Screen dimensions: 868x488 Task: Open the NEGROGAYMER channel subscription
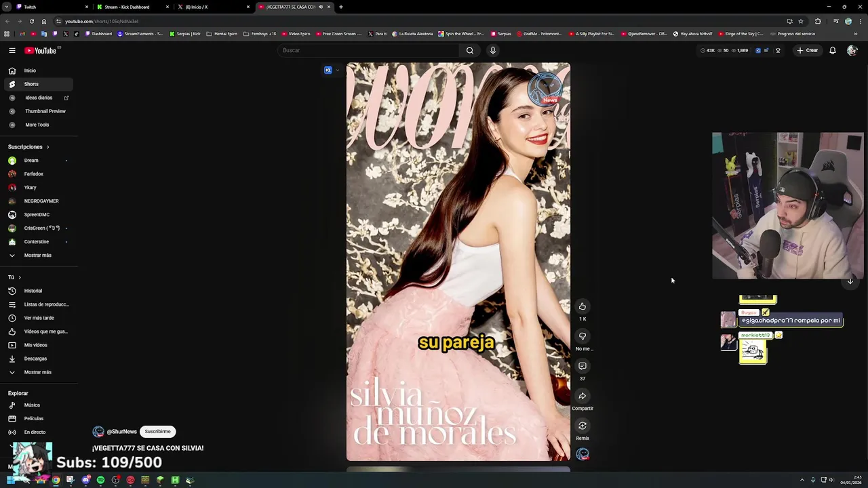pos(39,201)
